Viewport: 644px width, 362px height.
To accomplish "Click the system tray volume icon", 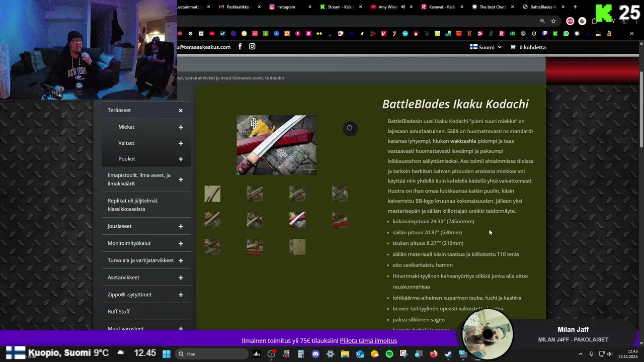I will click(x=609, y=354).
